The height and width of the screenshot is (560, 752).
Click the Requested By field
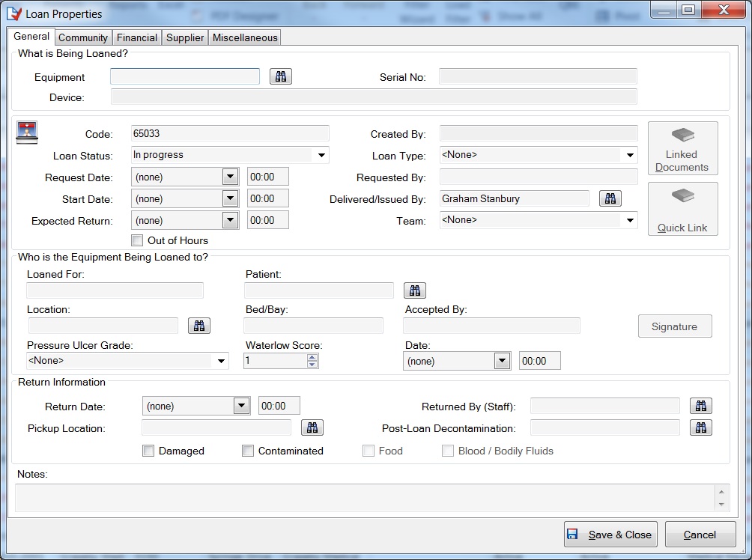539,177
